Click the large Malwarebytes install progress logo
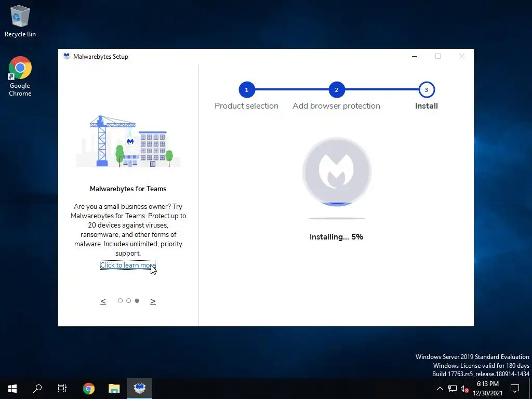 pos(337,171)
